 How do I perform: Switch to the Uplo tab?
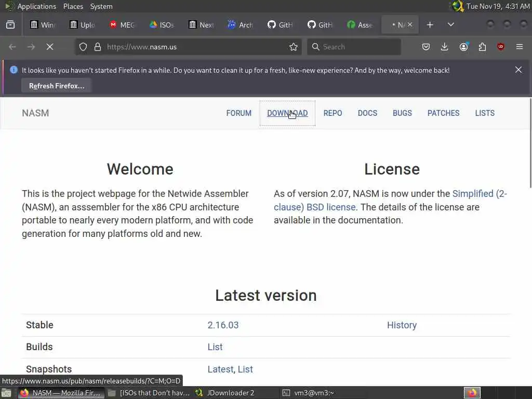82,25
